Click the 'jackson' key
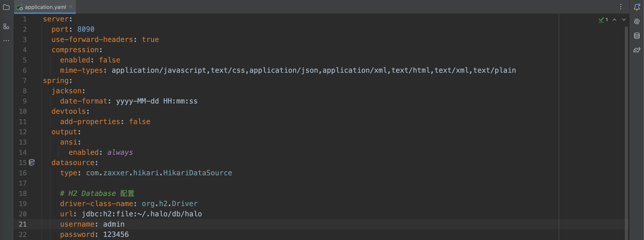This screenshot has height=240, width=644. (x=67, y=91)
